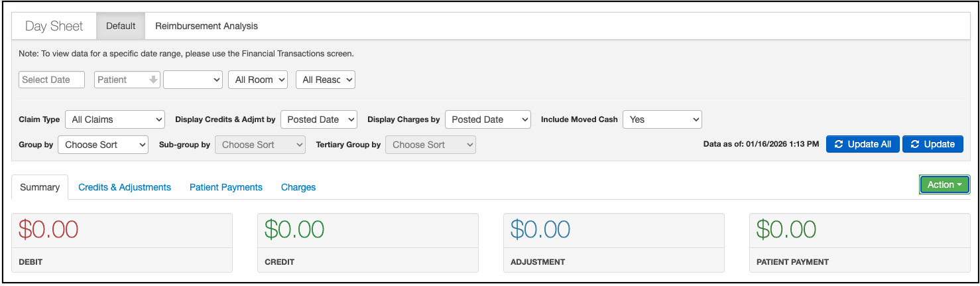Go to the Patient Payments tab
The image size is (980, 286).
point(226,187)
